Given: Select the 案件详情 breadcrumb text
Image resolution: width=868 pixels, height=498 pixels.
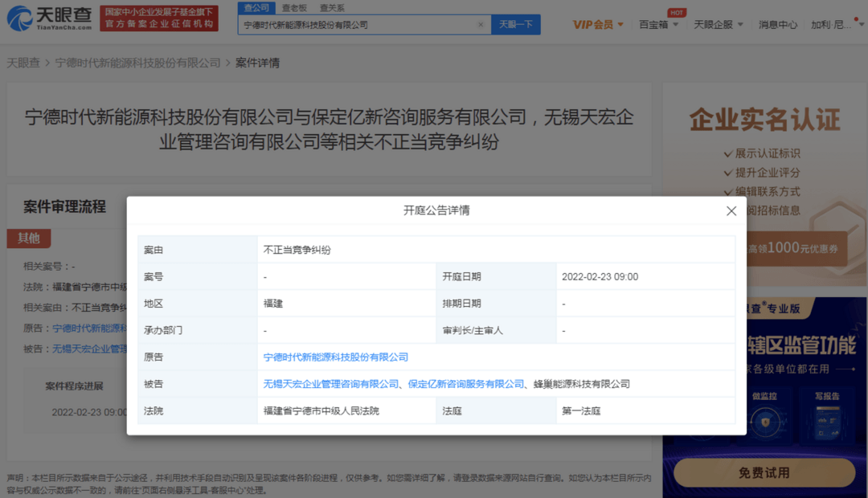Looking at the screenshot, I should (x=257, y=63).
